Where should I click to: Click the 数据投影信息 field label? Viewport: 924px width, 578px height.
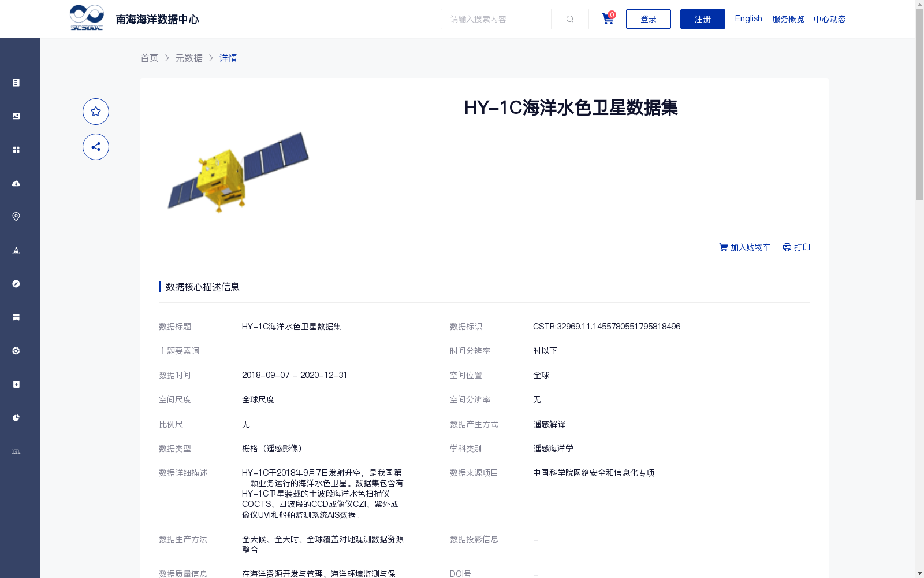[474, 539]
